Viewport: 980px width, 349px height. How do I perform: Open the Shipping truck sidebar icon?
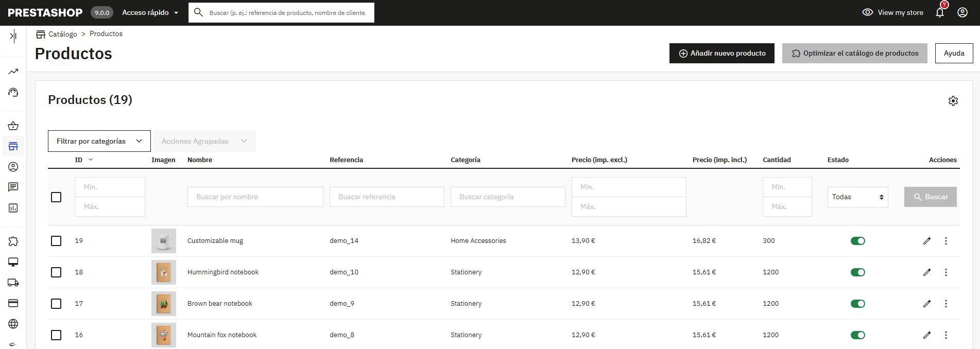pyautogui.click(x=13, y=283)
